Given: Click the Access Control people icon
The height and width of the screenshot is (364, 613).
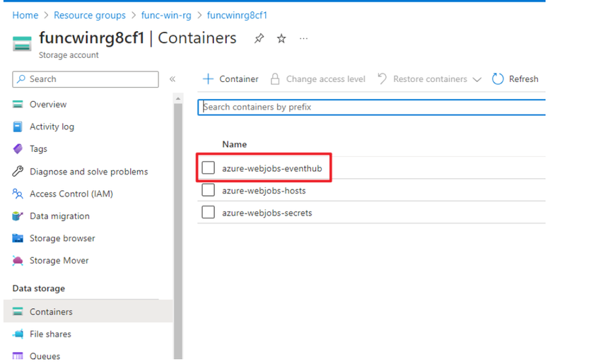Looking at the screenshot, I should [18, 194].
